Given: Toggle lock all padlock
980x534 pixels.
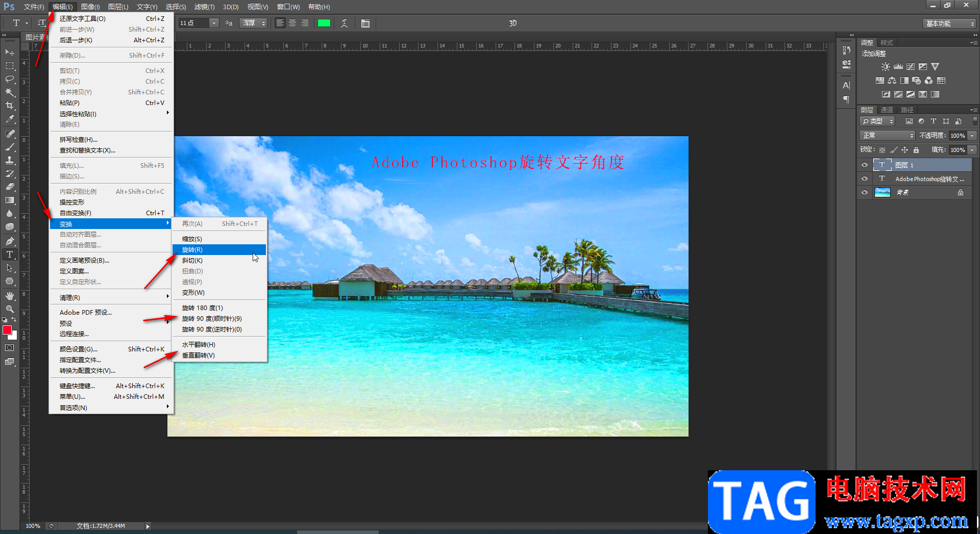Looking at the screenshot, I should pyautogui.click(x=916, y=150).
